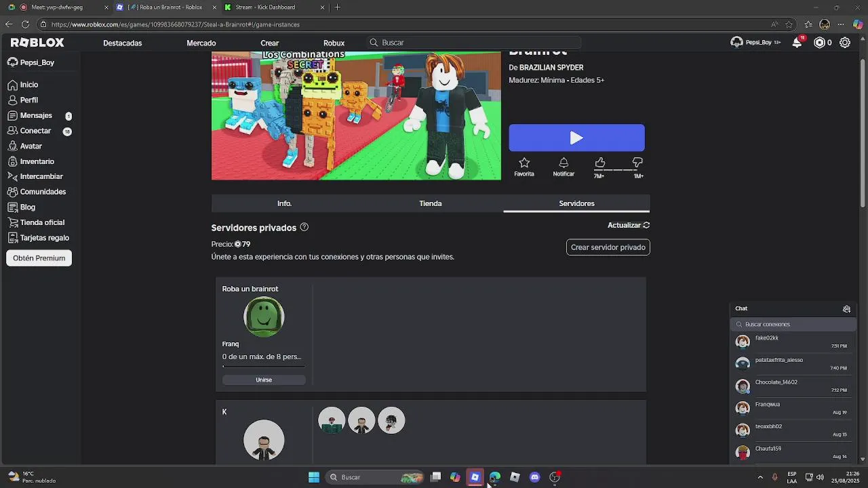The height and width of the screenshot is (488, 868).
Task: Click the Notificar bell under play button
Action: (564, 167)
